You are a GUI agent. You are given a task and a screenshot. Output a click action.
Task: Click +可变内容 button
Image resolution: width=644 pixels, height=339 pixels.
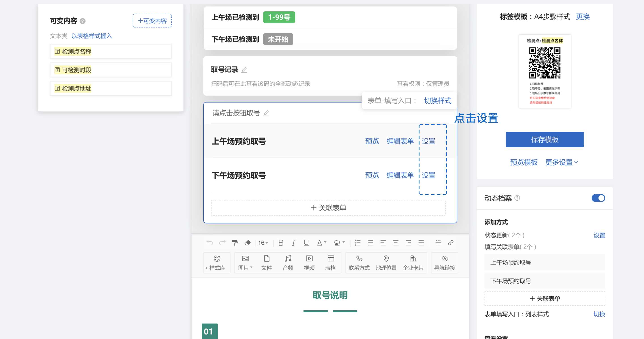[152, 21]
